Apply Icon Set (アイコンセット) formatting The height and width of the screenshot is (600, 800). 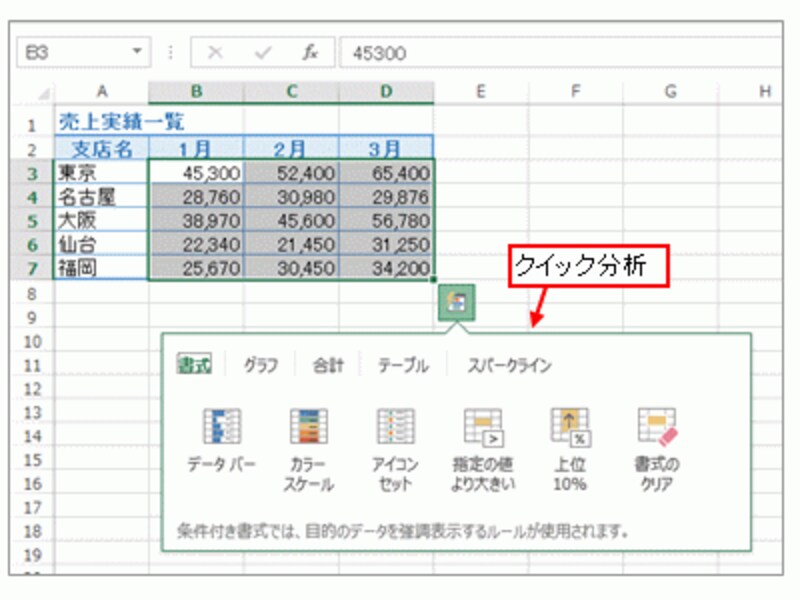pyautogui.click(x=395, y=449)
